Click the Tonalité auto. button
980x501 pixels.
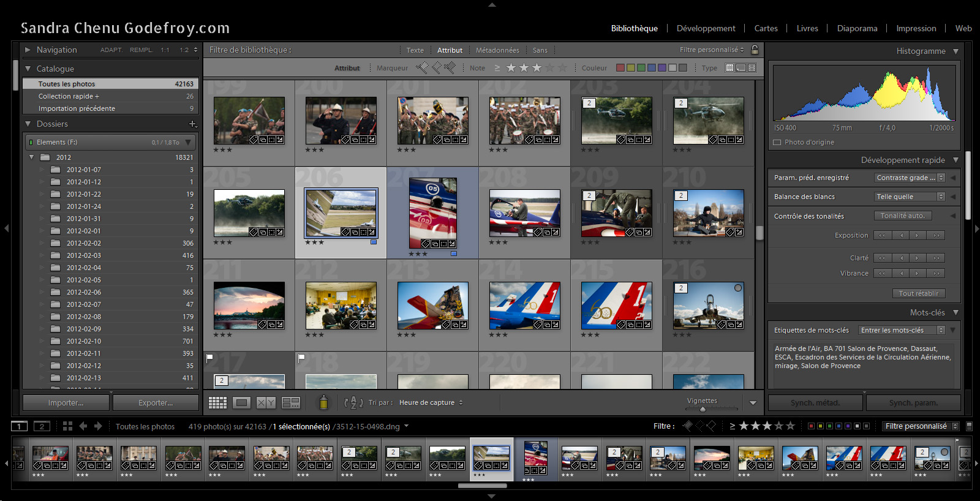(903, 216)
